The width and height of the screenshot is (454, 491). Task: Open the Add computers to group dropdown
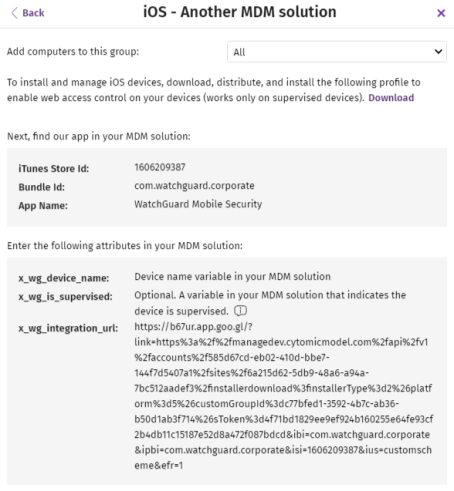coord(337,52)
